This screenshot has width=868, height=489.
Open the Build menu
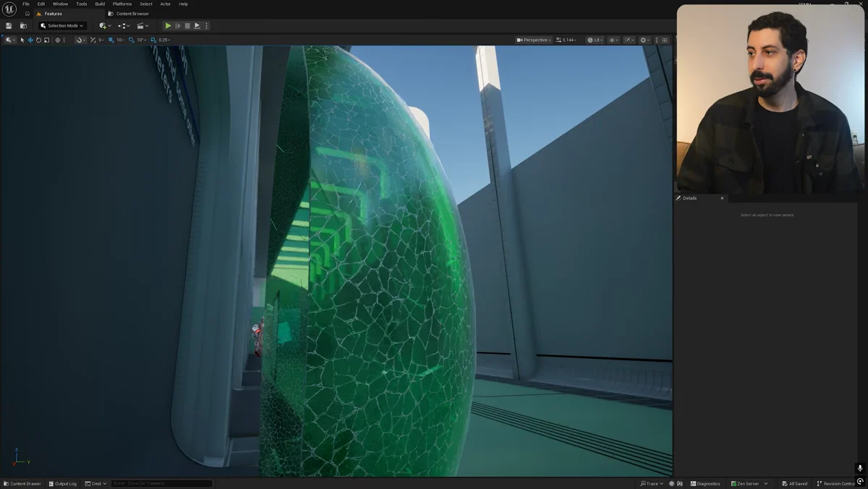pyautogui.click(x=100, y=4)
